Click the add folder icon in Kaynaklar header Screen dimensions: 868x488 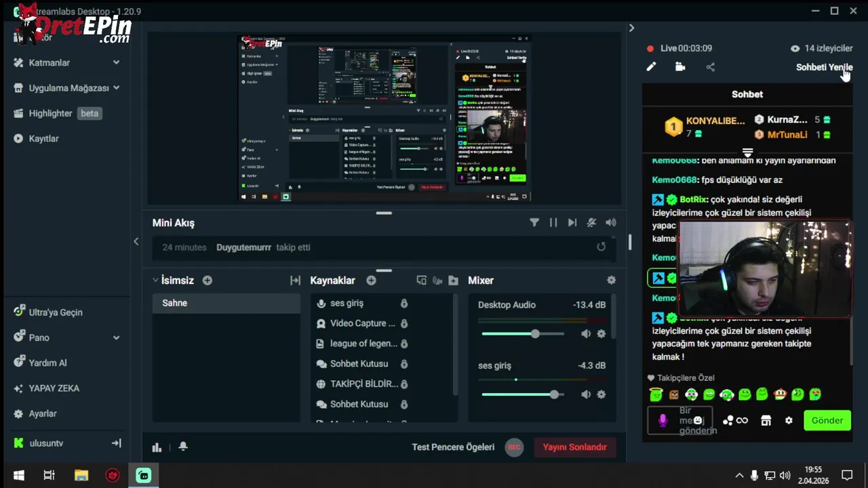pos(453,280)
